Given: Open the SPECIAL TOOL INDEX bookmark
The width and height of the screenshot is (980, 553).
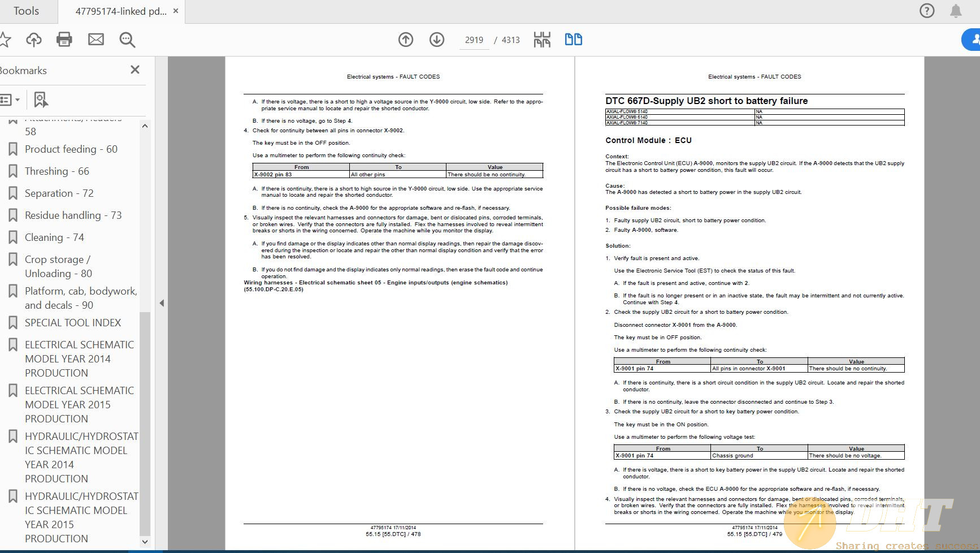Looking at the screenshot, I should 73,323.
